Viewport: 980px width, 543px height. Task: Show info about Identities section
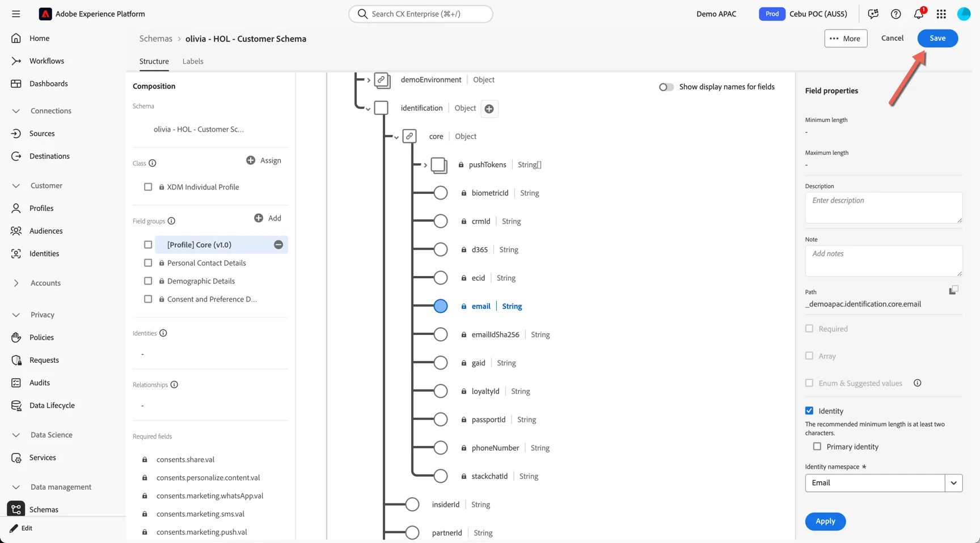pyautogui.click(x=163, y=333)
